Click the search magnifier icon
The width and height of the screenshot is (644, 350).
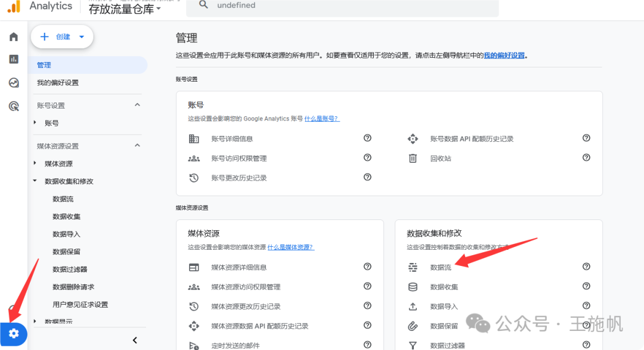point(203,5)
